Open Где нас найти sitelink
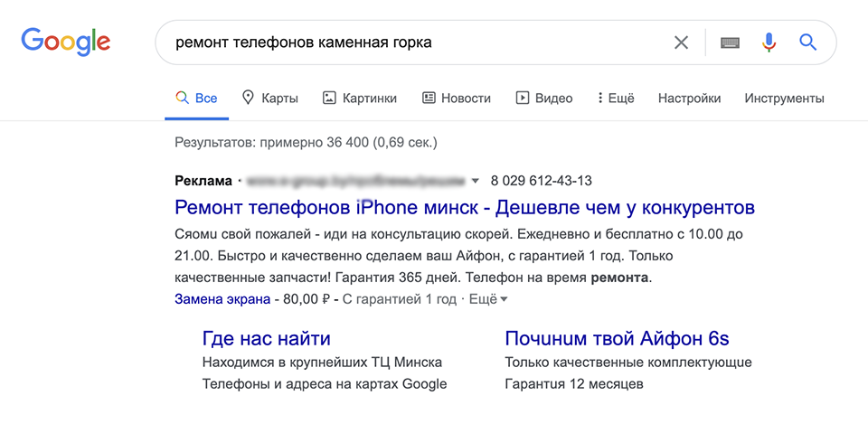 click(266, 338)
